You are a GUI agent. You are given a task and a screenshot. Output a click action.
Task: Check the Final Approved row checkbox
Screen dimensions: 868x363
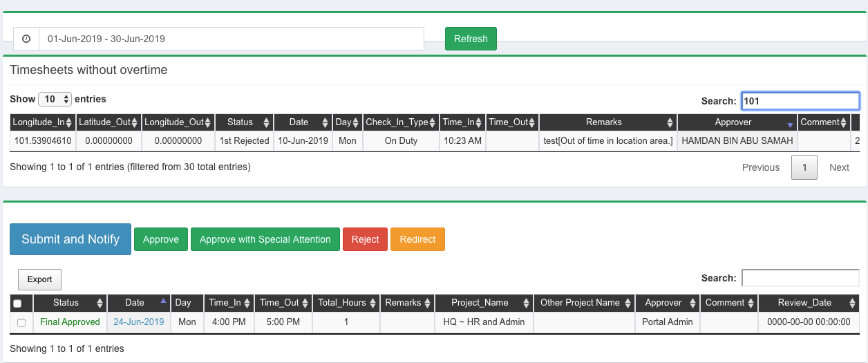pos(21,323)
